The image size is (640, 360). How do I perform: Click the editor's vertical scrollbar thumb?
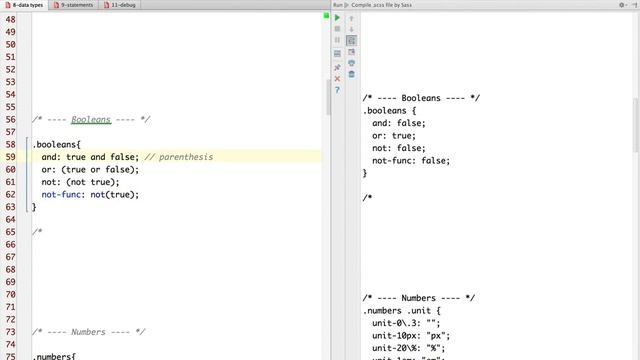coord(329,97)
